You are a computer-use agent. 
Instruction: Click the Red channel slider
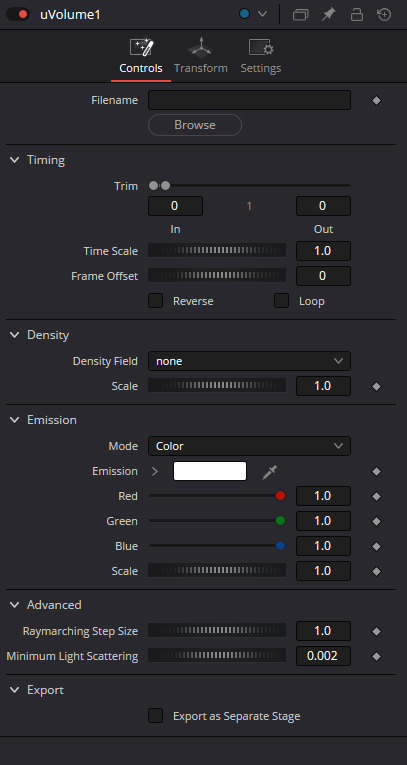217,496
